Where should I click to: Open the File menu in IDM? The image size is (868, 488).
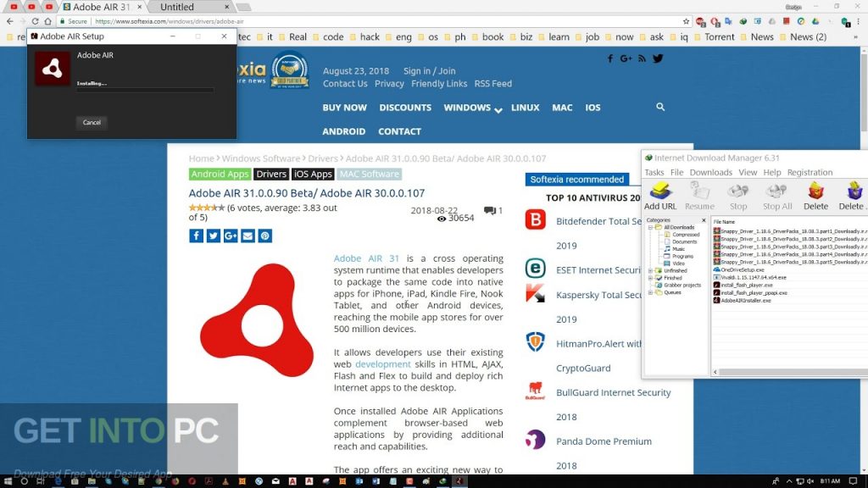676,172
